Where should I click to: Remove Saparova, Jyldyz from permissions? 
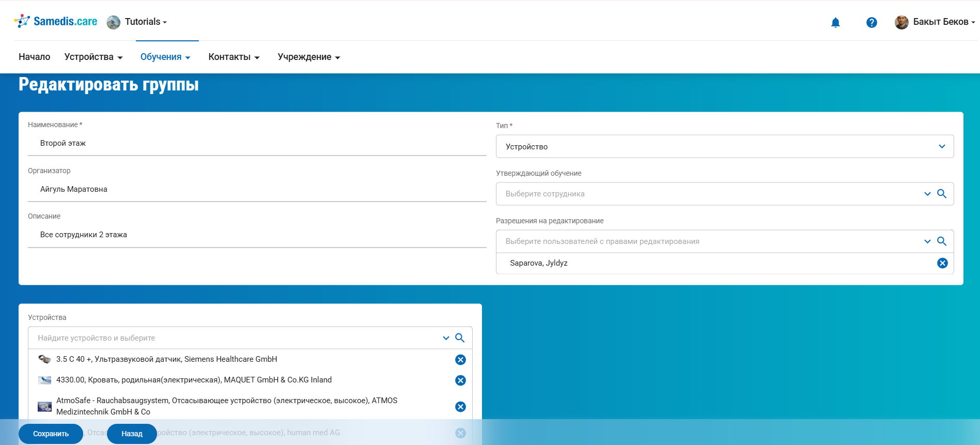click(942, 263)
